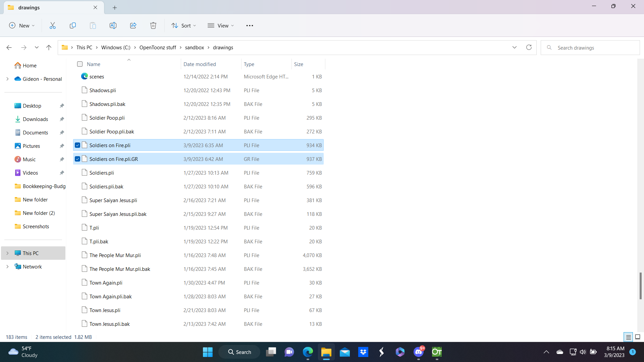Uncheck Soldiers on Fire.pli
This screenshot has height=362, width=644.
(x=77, y=145)
